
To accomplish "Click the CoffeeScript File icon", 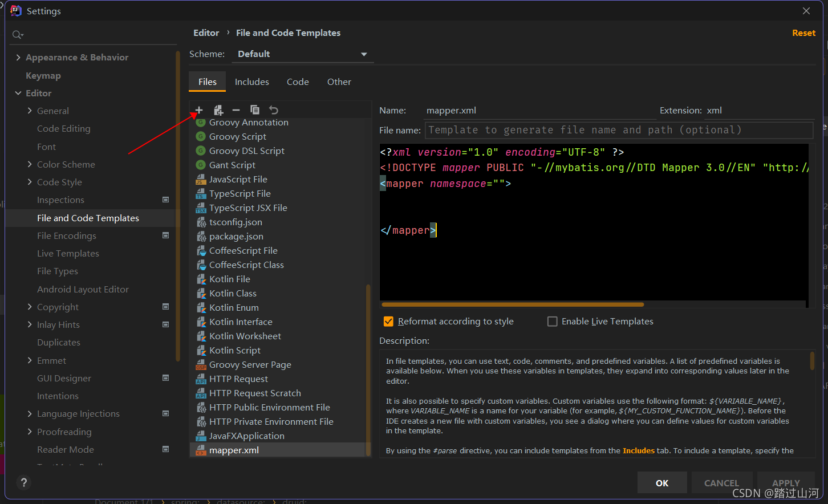I will pos(201,251).
